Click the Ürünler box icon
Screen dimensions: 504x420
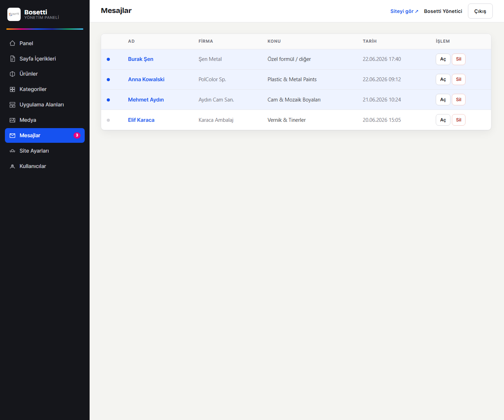click(x=12, y=74)
